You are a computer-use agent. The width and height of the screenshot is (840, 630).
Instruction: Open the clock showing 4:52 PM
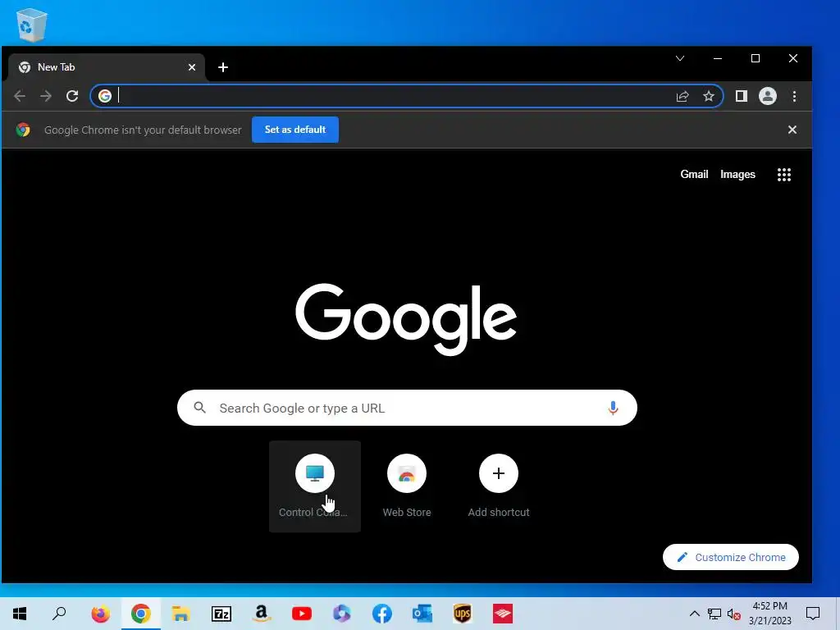tap(769, 614)
